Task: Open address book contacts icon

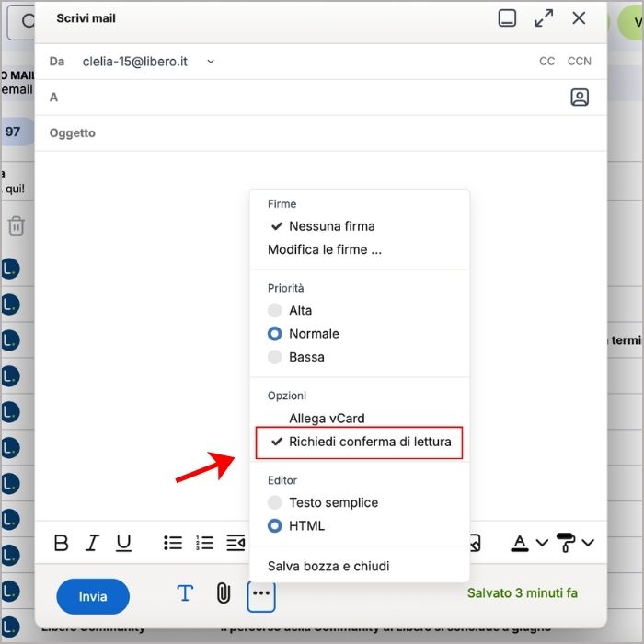Action: (x=580, y=98)
